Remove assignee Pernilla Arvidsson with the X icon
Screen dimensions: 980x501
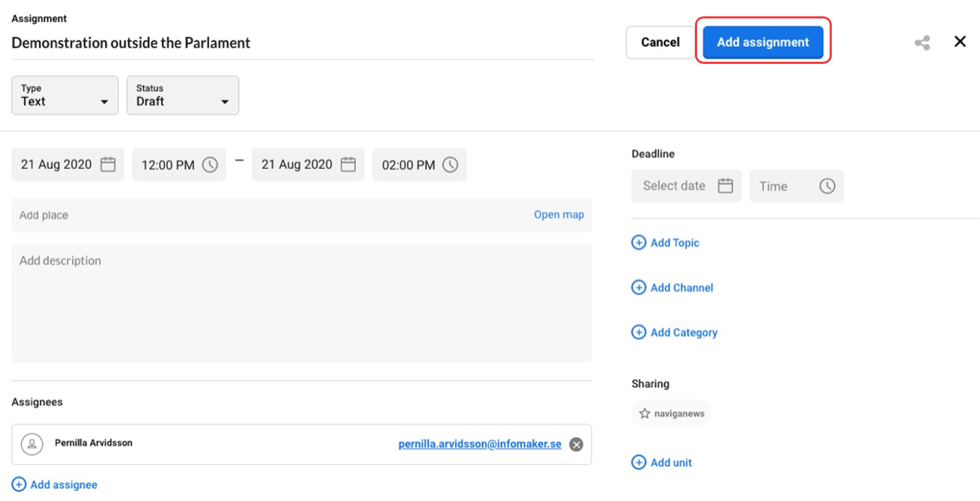(x=577, y=444)
